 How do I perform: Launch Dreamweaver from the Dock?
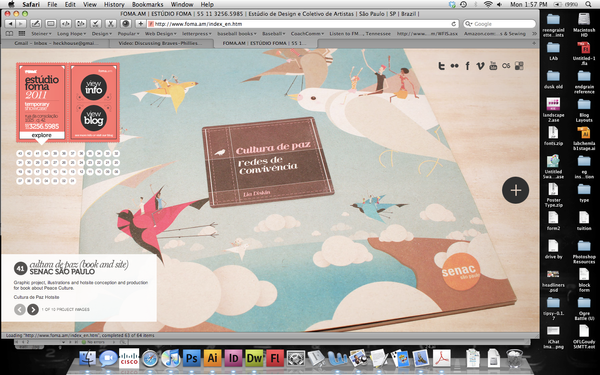254,359
